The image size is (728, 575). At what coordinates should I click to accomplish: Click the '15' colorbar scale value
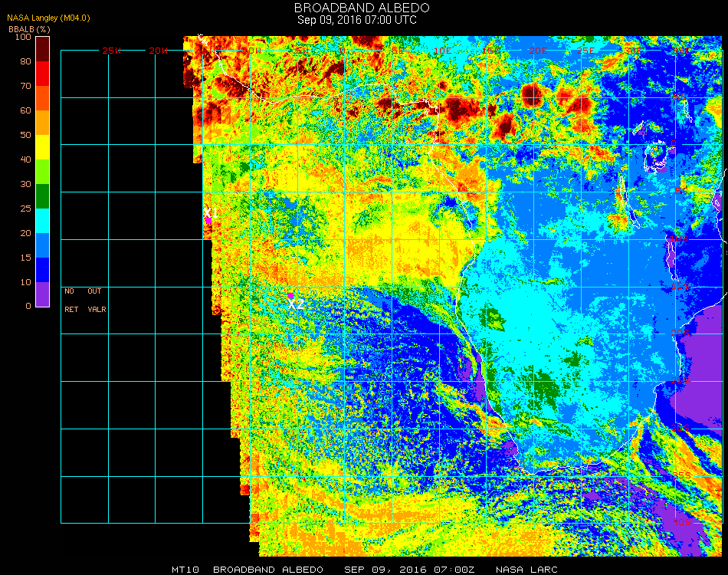pyautogui.click(x=25, y=258)
